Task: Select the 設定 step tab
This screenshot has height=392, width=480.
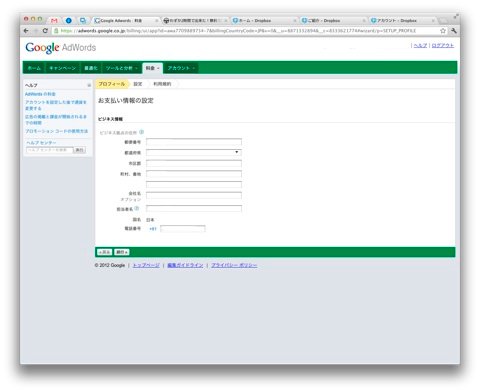Action: click(x=138, y=84)
